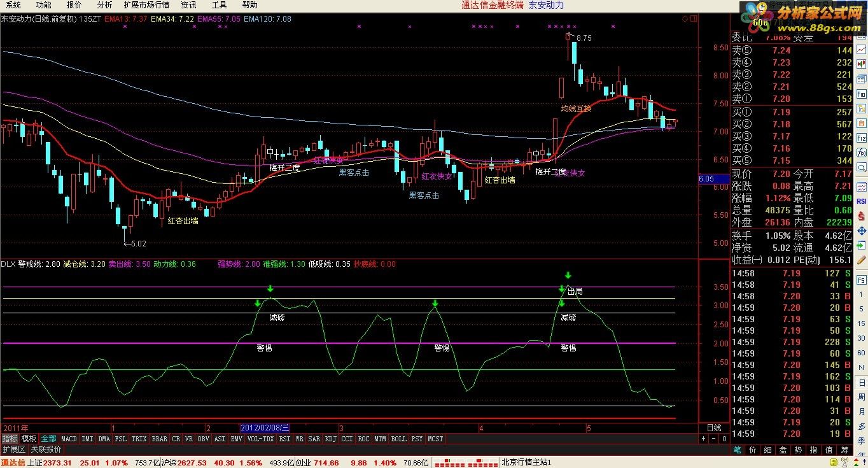The width and height of the screenshot is (868, 468).
Task: Select the candlestick chart icon in sidebar
Action: (861, 64)
